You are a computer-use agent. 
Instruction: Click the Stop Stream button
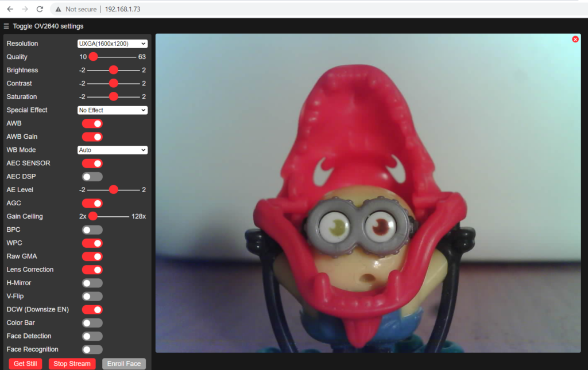pos(72,364)
